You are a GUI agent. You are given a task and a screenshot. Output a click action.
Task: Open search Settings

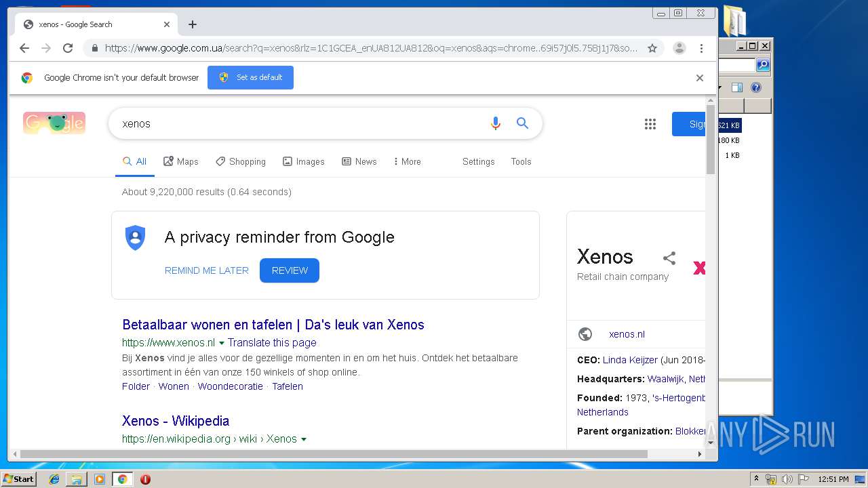tap(479, 162)
